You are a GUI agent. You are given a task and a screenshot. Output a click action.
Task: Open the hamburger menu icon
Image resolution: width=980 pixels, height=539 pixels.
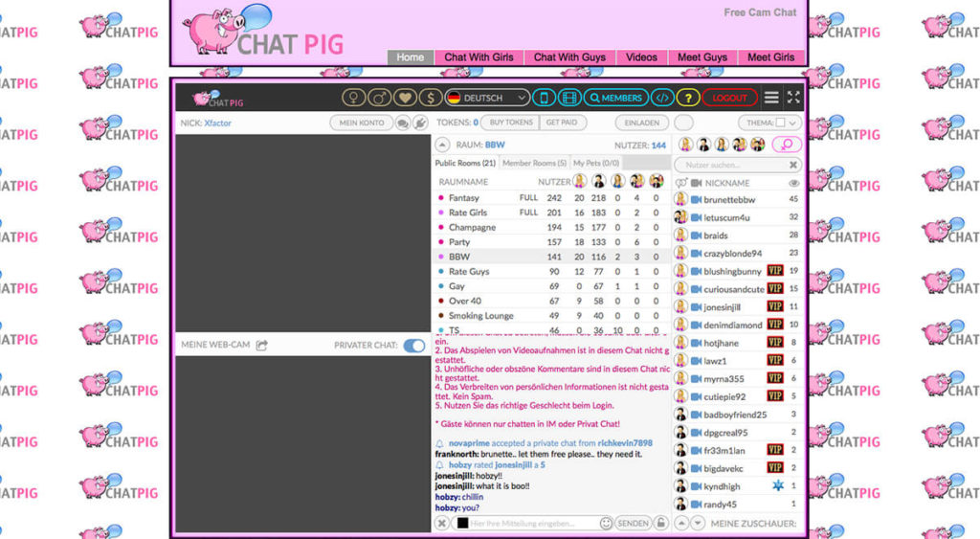[x=772, y=97]
